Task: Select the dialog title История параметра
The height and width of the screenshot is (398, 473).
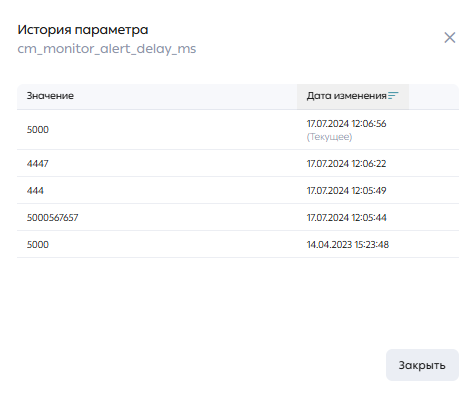Action: pyautogui.click(x=83, y=30)
